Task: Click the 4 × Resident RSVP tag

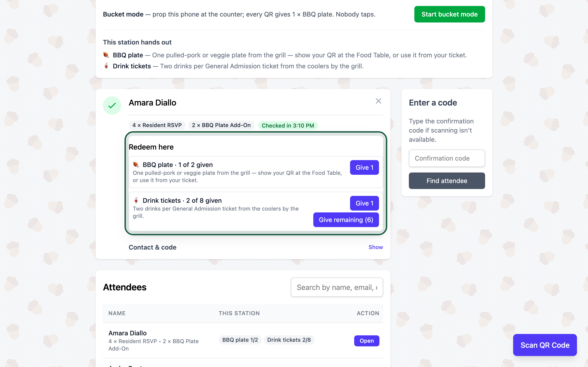Action: pyautogui.click(x=157, y=125)
